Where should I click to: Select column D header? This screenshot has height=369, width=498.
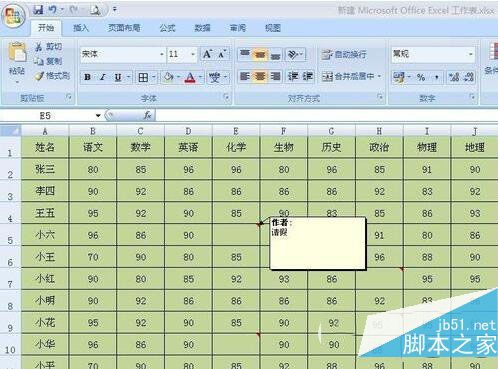pyautogui.click(x=188, y=131)
